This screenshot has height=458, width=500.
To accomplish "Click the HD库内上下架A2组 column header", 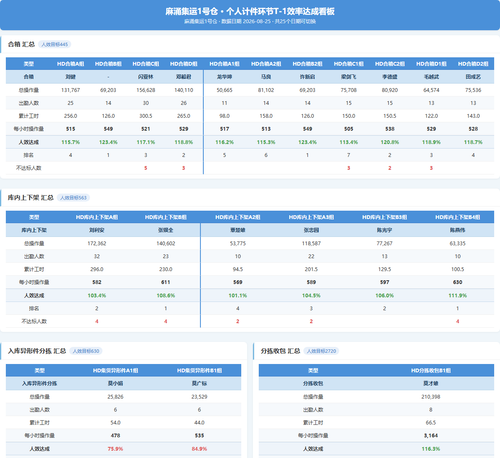I will pos(238,217).
